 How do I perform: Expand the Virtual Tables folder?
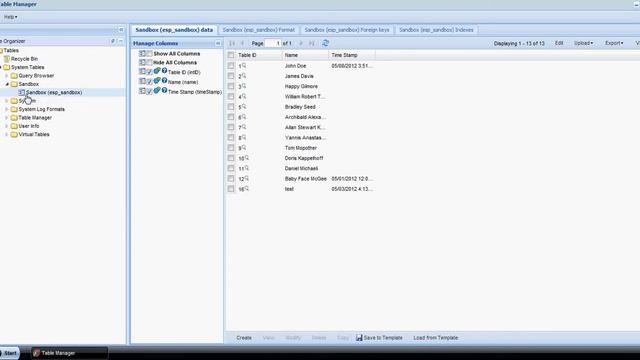7,134
